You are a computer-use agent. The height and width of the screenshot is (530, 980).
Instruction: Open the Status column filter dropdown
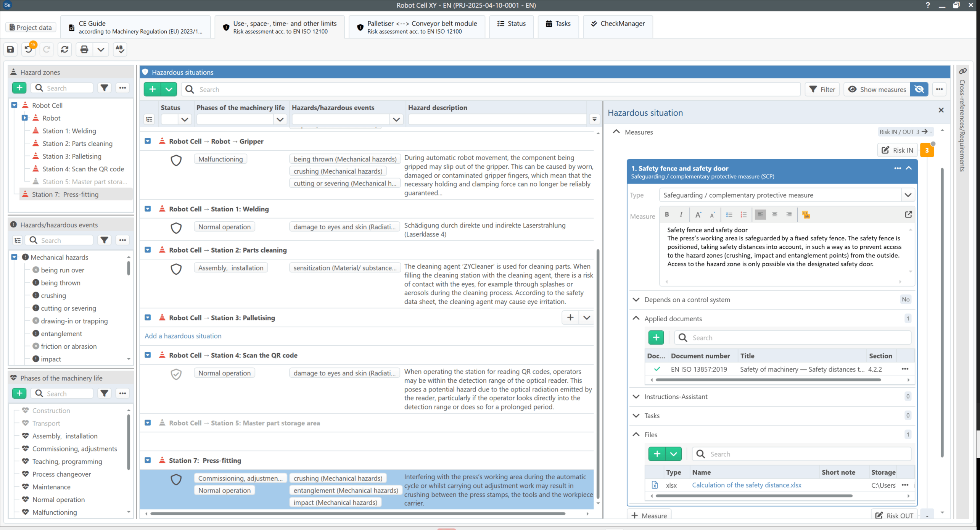(x=185, y=119)
